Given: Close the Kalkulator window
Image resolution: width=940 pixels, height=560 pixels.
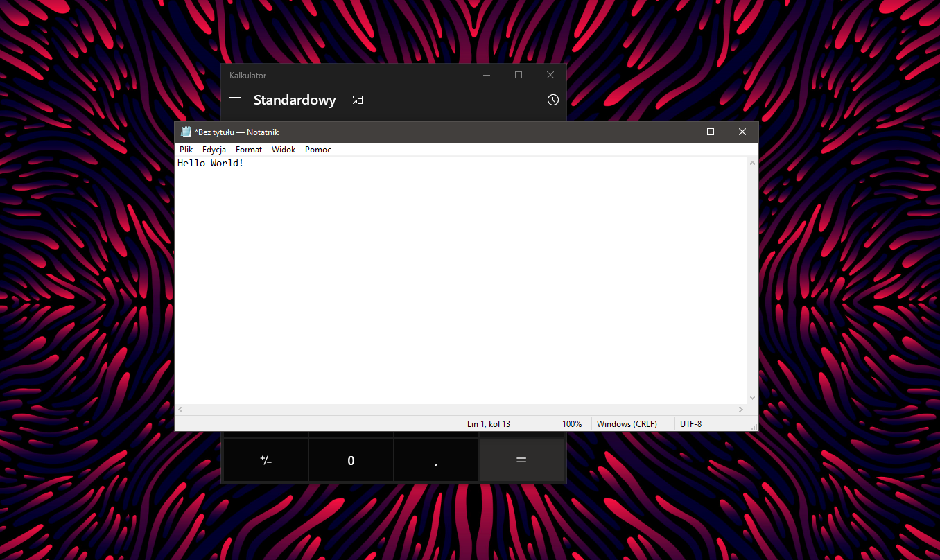Looking at the screenshot, I should coord(550,75).
